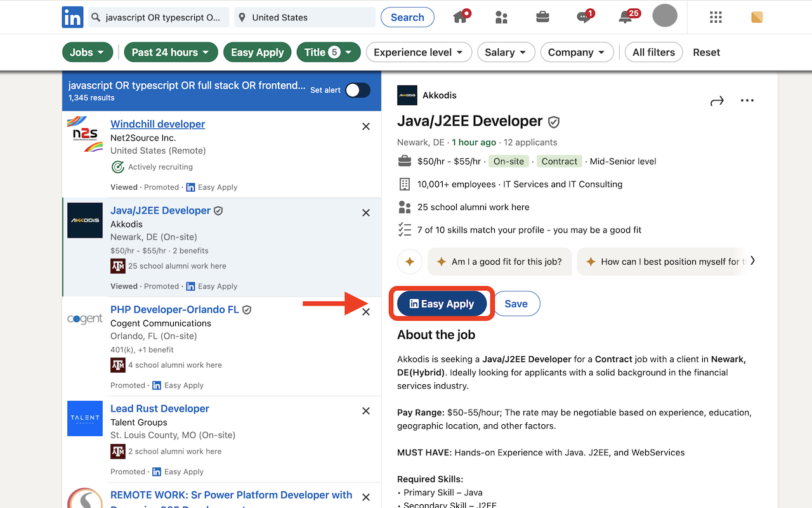Open the For Business grid icon
This screenshot has height=508, width=812.
(x=716, y=17)
